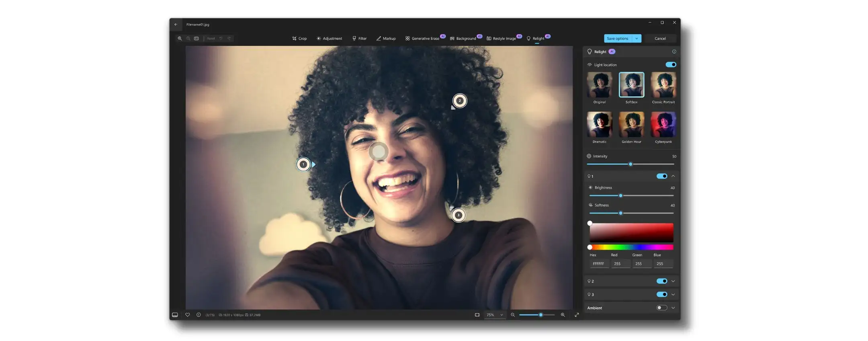Screen dimensions: 868x341
Task: Toggle the Light location switch off
Action: (x=671, y=65)
